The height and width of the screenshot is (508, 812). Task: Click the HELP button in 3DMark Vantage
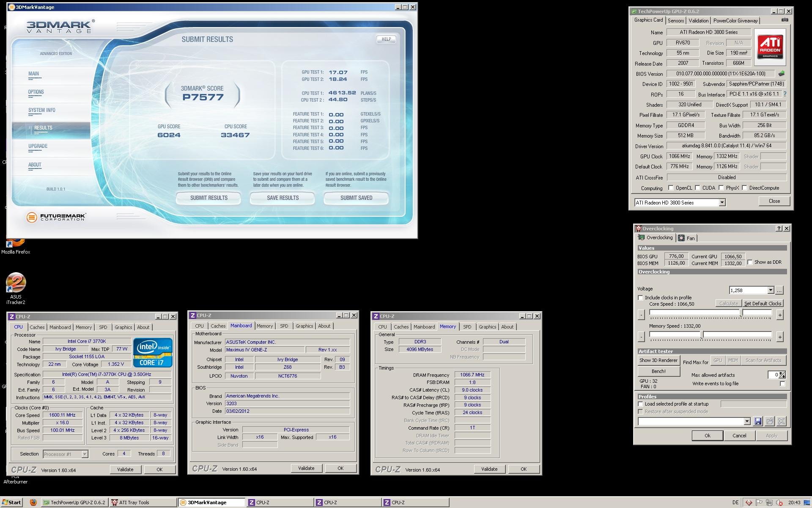pyautogui.click(x=386, y=39)
